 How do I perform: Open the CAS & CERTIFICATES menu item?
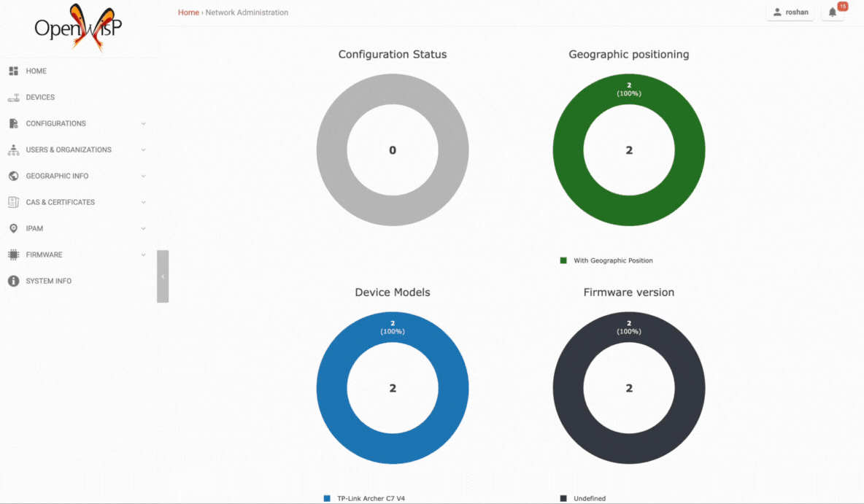[x=60, y=202]
